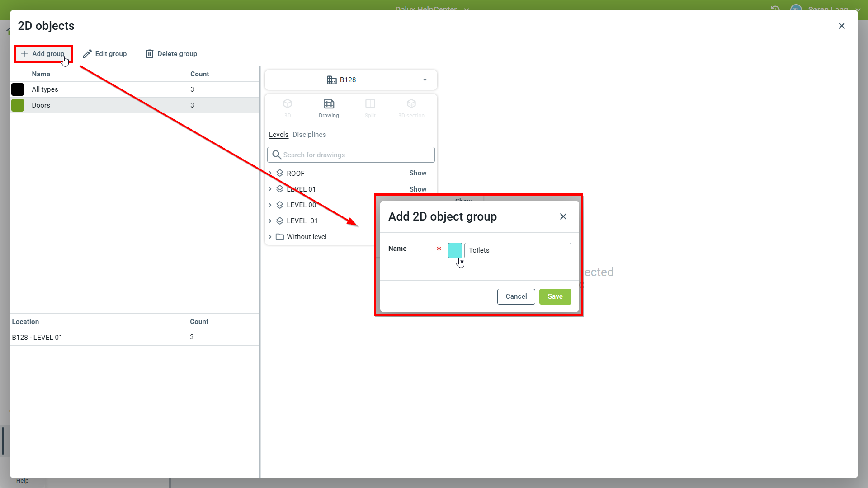Click the group Name text field
Screen dimensions: 868x488
518,250
